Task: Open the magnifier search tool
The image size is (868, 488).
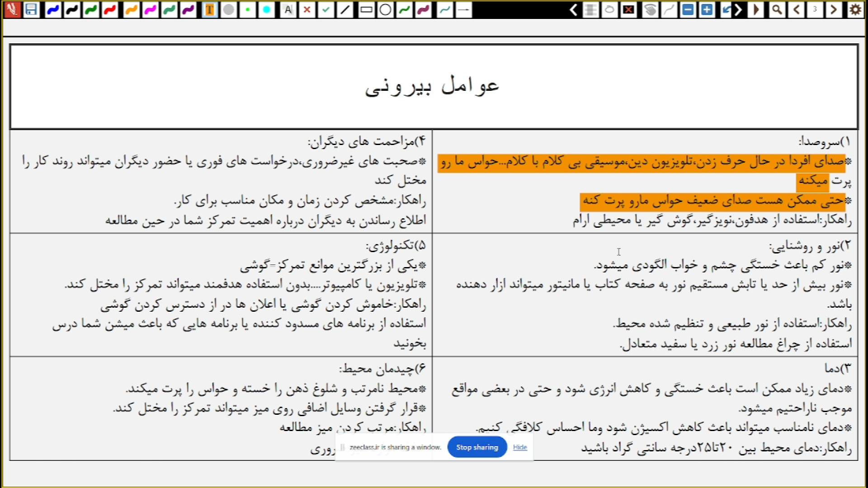Action: point(777,9)
